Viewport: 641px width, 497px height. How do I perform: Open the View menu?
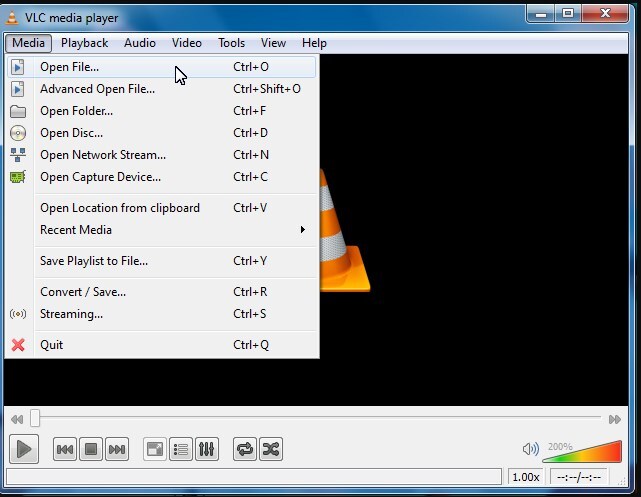pos(273,43)
